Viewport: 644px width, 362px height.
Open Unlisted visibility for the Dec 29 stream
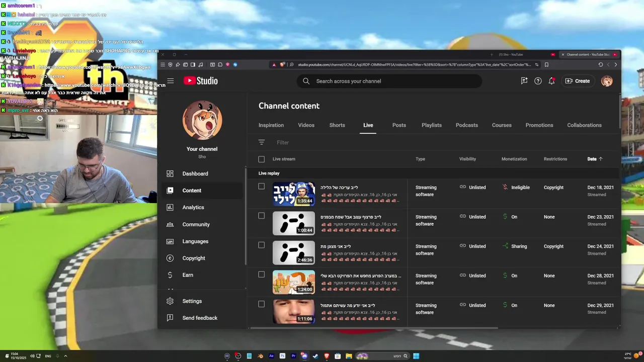click(x=473, y=305)
